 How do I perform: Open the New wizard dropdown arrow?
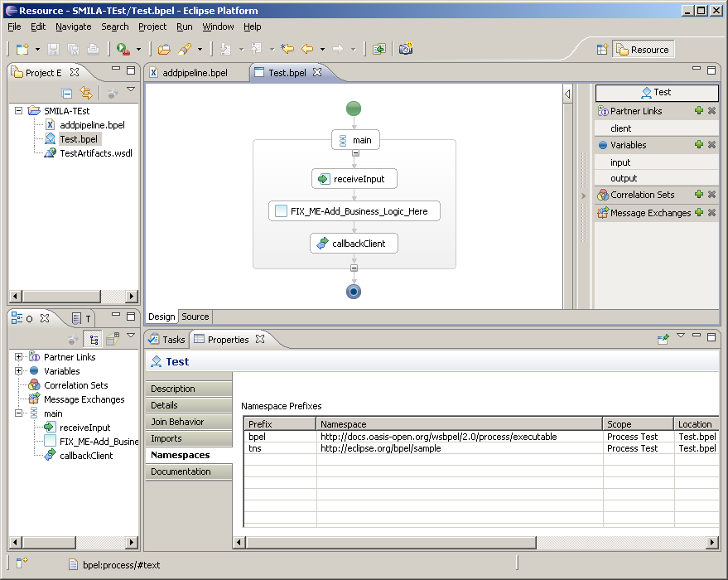(x=36, y=50)
